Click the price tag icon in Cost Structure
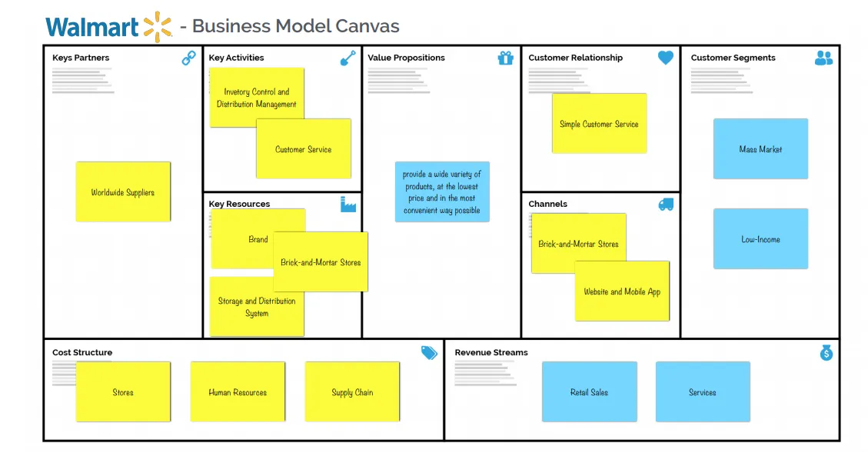The height and width of the screenshot is (456, 868). point(429,352)
